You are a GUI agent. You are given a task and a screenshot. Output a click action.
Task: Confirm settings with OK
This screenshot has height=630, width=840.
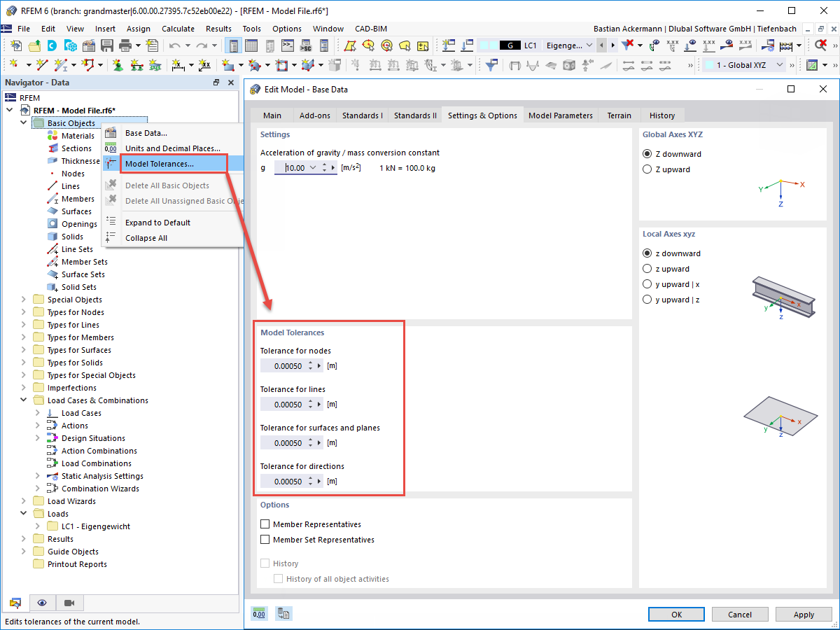click(675, 614)
